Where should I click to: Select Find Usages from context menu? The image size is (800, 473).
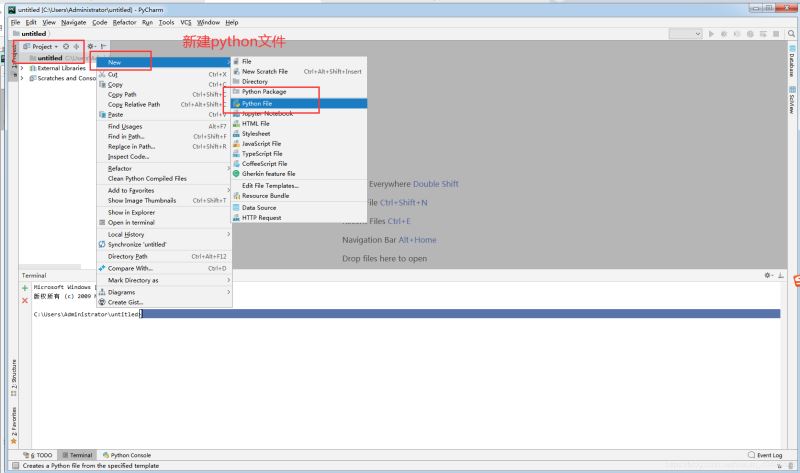click(164, 127)
